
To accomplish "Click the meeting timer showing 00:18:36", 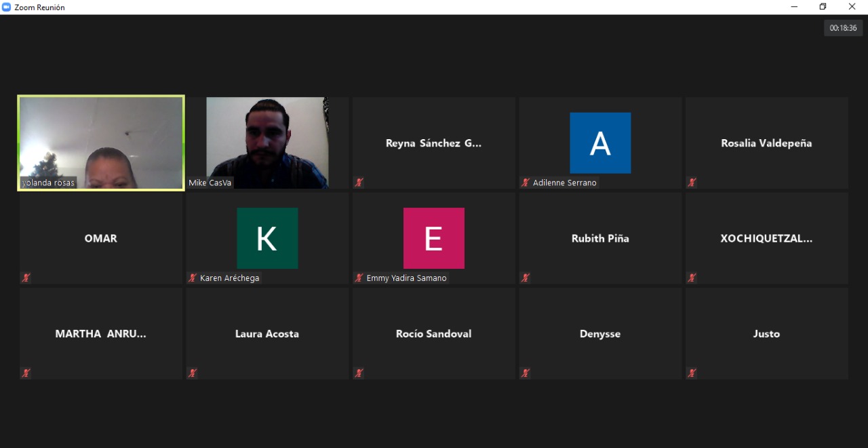I will [843, 28].
